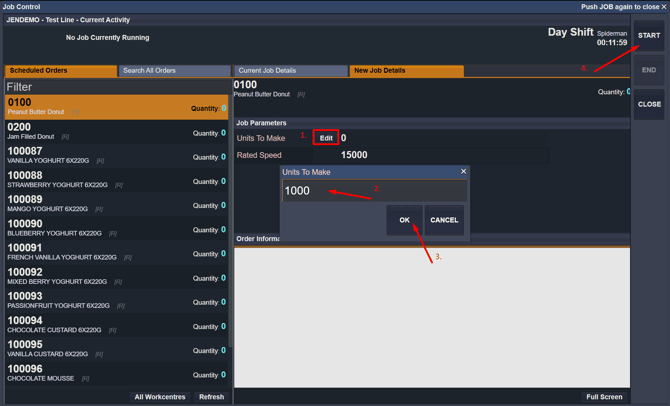This screenshot has height=406, width=670.
Task: Click the CLOSE side button
Action: (649, 104)
